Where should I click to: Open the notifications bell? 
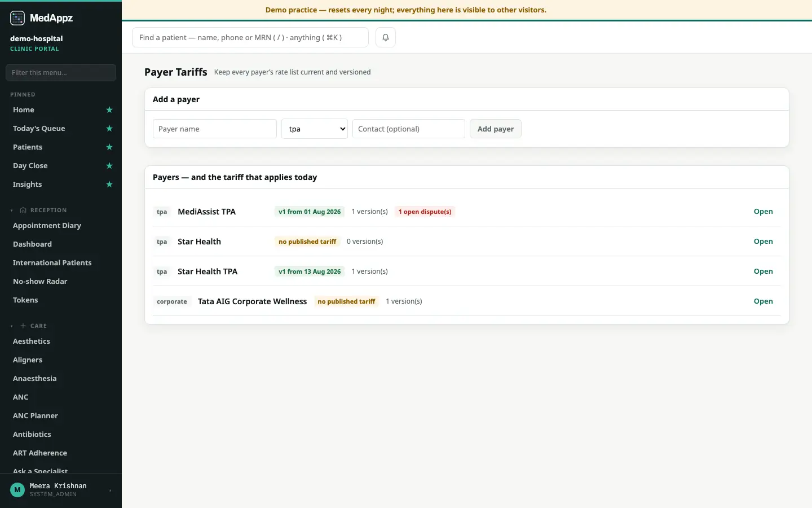[386, 37]
